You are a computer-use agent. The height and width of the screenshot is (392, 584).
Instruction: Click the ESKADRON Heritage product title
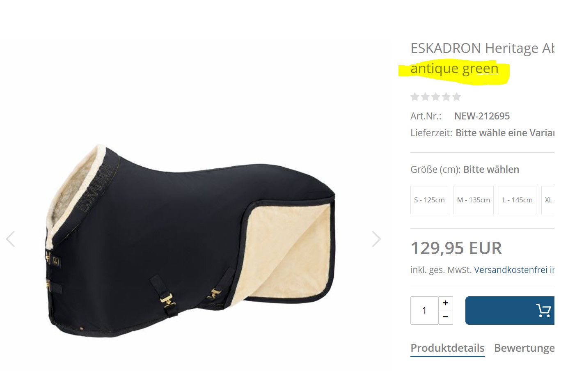click(483, 48)
